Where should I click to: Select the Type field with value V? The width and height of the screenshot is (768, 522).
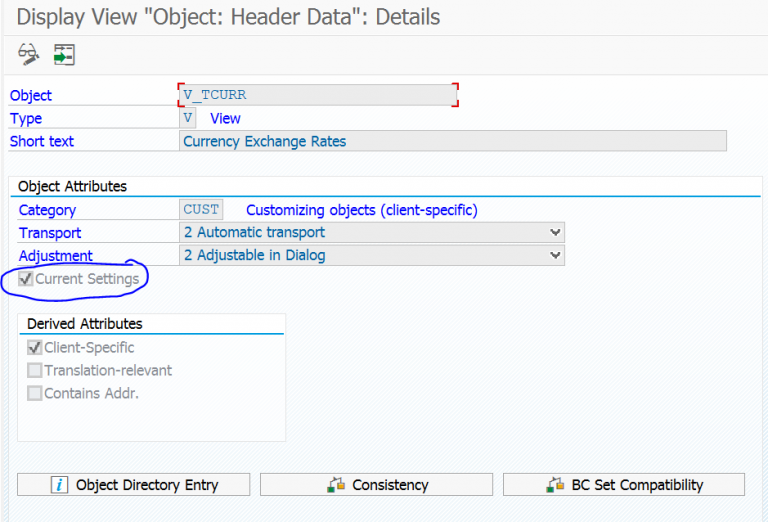(187, 118)
